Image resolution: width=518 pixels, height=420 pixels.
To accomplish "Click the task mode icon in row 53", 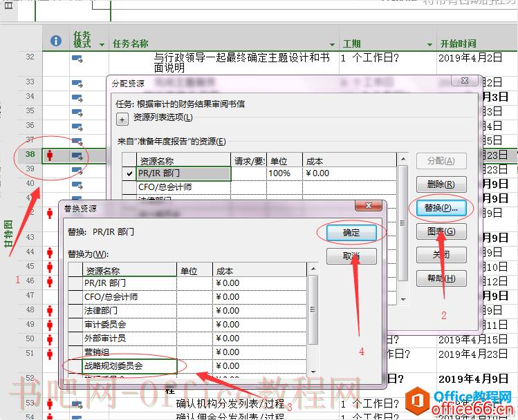I will [x=77, y=404].
